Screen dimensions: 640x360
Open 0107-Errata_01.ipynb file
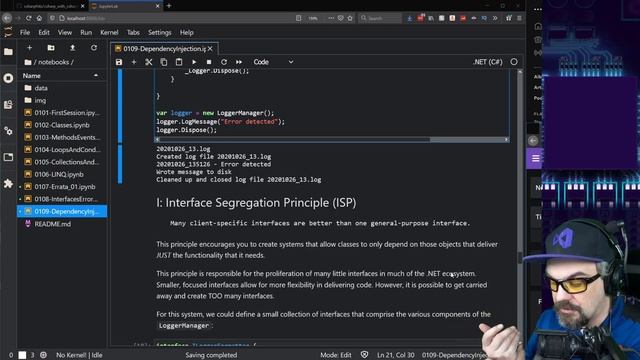coord(62,187)
